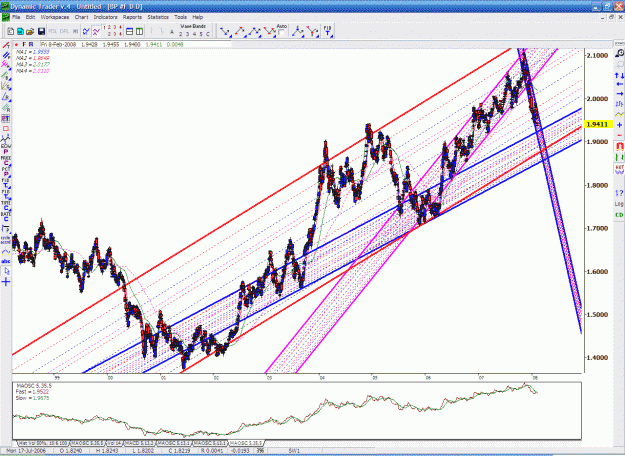
Task: Select Wave Bands option C
Action: click(x=208, y=34)
